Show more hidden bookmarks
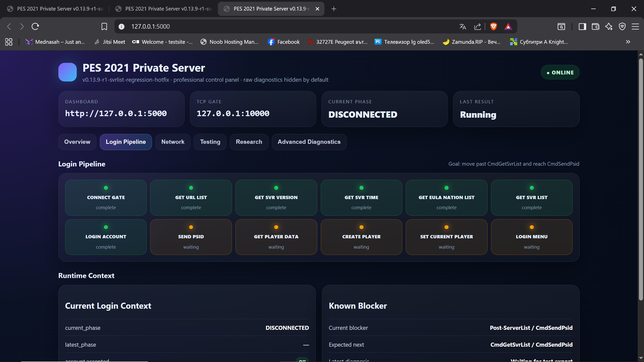Screen dimensions: 644x362 tap(628, 42)
